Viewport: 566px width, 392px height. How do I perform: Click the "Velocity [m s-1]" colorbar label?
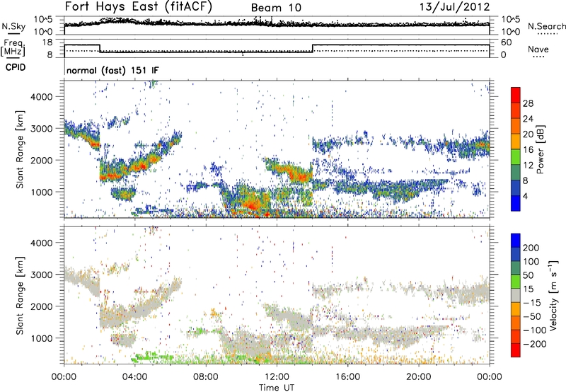pos(553,295)
